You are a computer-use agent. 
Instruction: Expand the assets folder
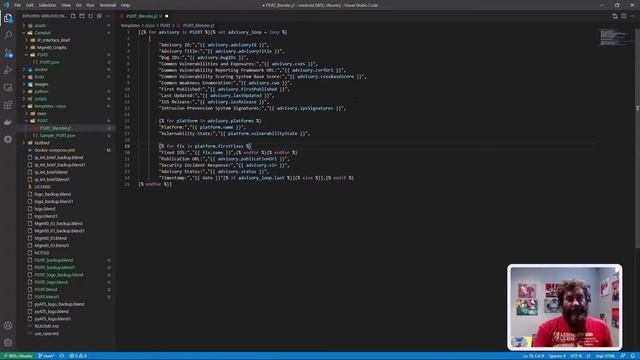pos(40,25)
